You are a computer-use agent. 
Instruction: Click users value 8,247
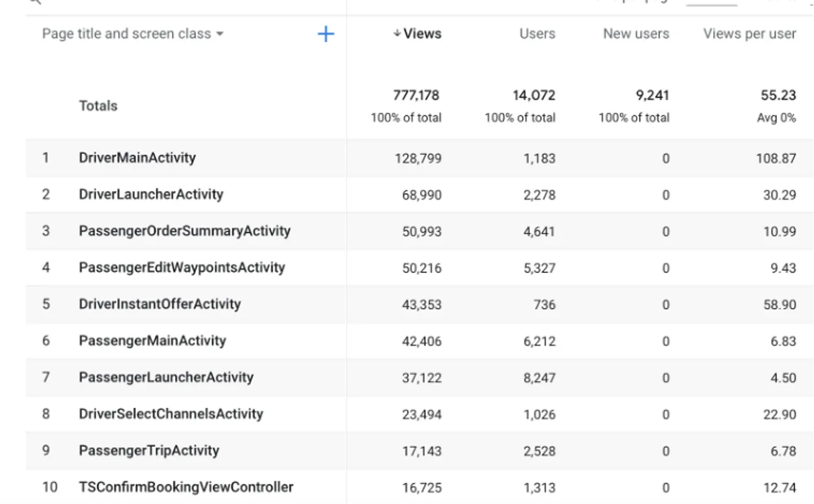tap(539, 378)
